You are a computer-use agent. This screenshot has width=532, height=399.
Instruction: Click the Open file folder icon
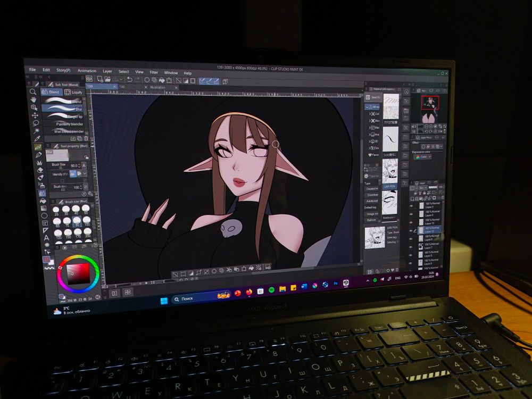[107, 79]
